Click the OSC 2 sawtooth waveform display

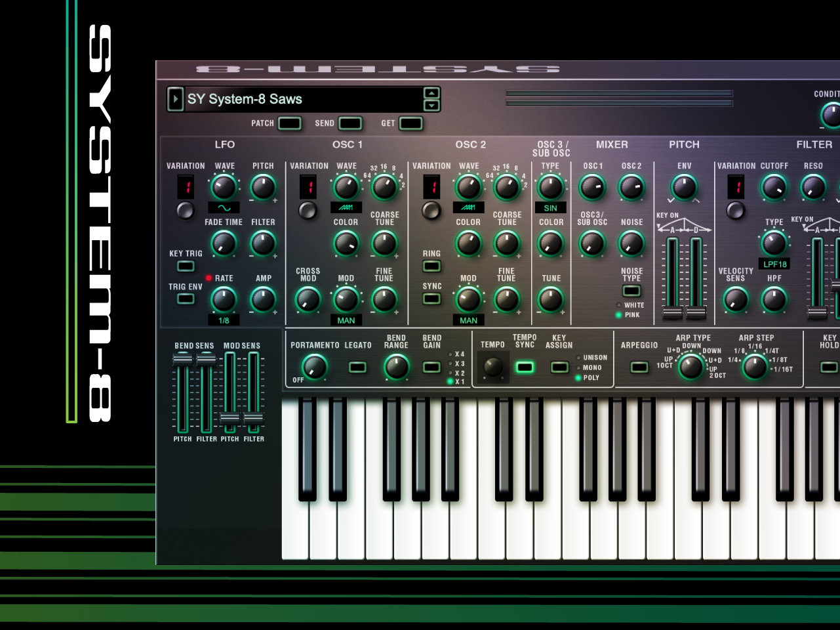click(x=468, y=207)
